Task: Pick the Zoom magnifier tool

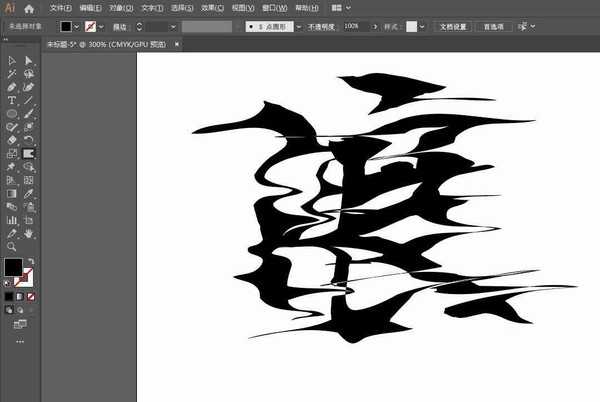Action: (12, 246)
